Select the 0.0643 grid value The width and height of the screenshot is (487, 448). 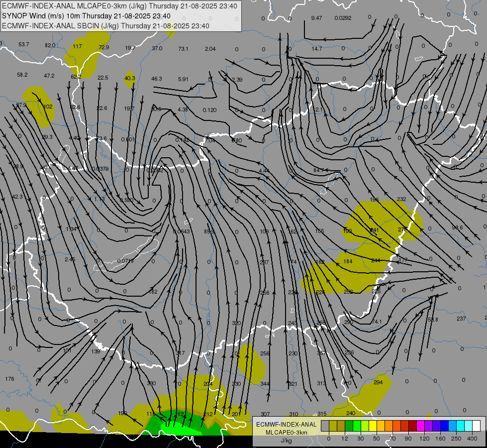coord(182,231)
